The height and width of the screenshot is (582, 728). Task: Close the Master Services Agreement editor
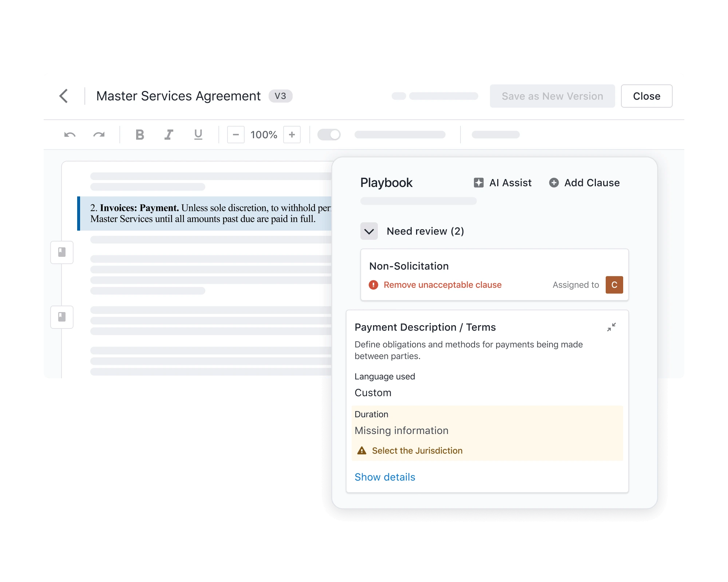pyautogui.click(x=646, y=96)
